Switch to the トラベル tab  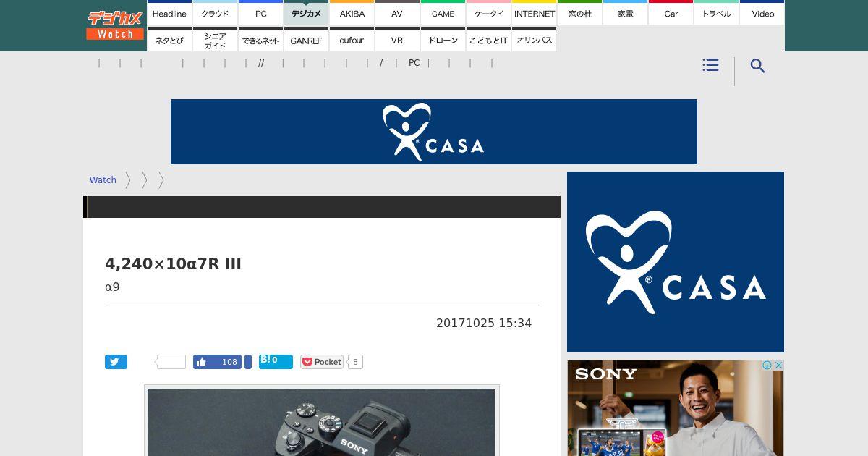(716, 13)
